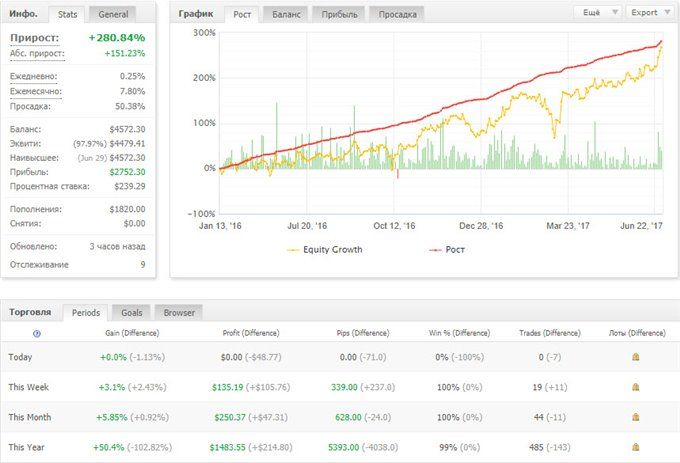
Task: Click the Today row label
Action: coord(20,357)
